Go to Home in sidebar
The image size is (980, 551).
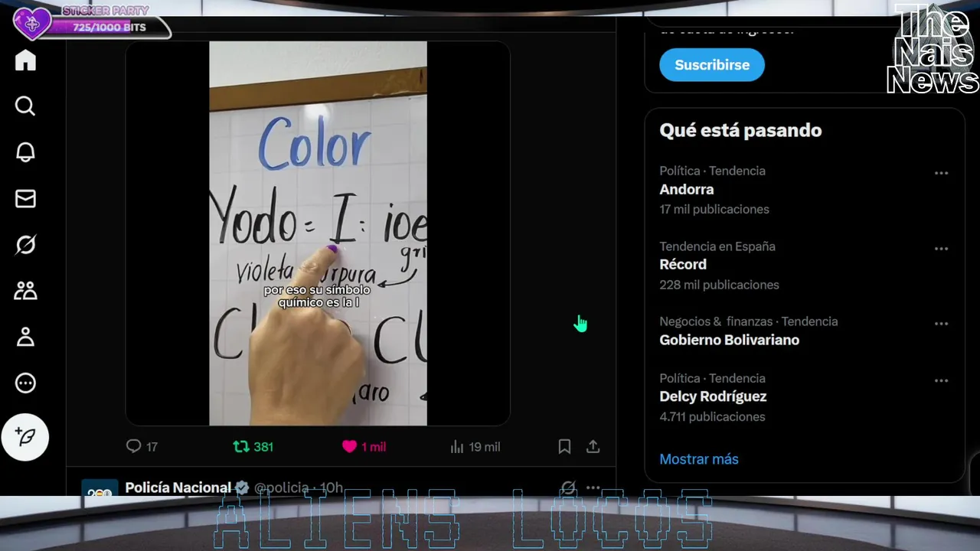click(25, 60)
